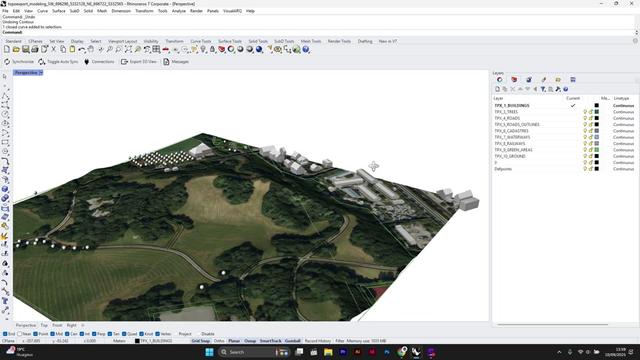This screenshot has height=360, width=640.
Task: Click the Layers panel help icon
Action: click(x=566, y=89)
